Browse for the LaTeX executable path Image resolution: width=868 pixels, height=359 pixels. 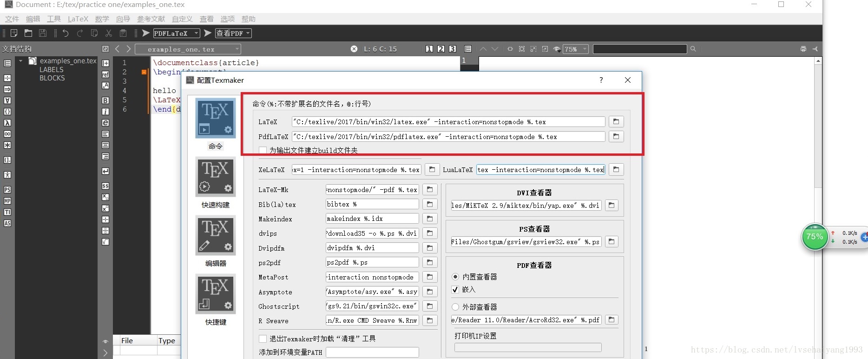click(x=616, y=121)
